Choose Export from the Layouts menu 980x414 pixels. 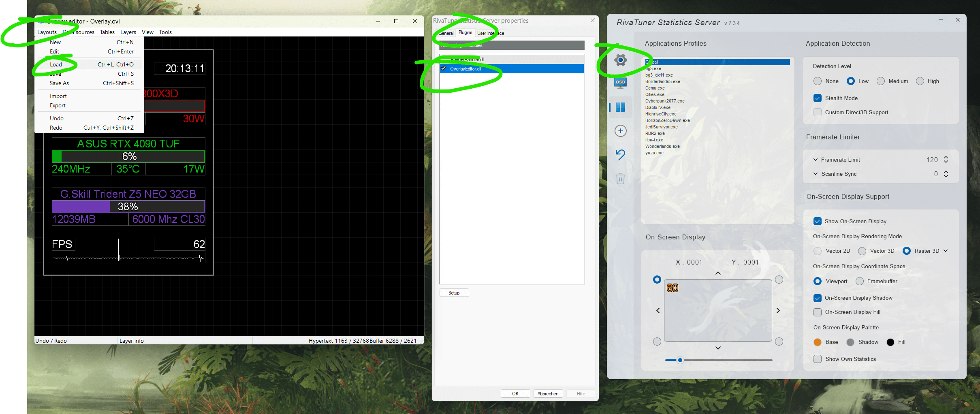coord(90,105)
